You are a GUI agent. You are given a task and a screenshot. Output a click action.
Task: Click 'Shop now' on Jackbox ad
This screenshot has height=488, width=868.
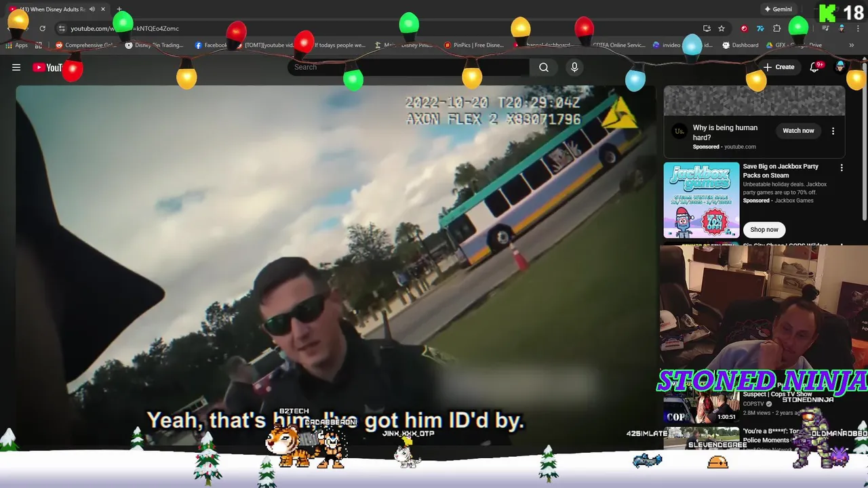click(764, 230)
